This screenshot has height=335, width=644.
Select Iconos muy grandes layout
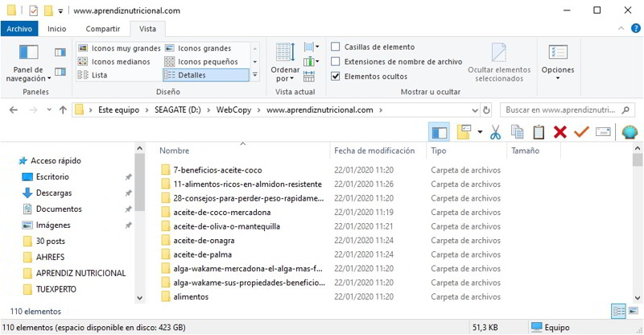[119, 48]
